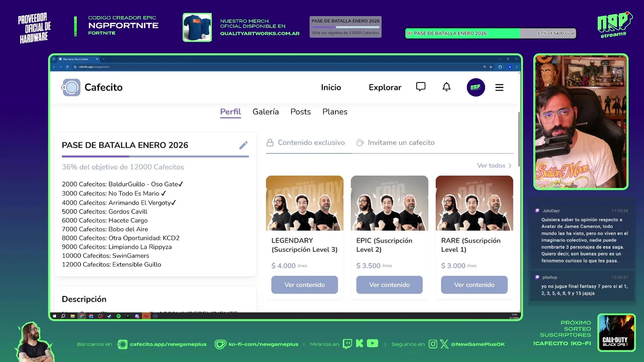Viewport: 644px width, 362px height.
Task: Open Steam on the taskbar
Action: (109, 316)
